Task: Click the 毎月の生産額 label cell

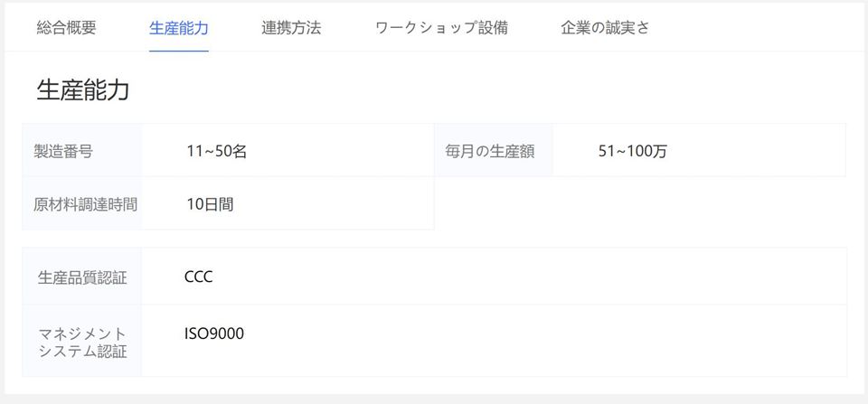Action: click(494, 151)
